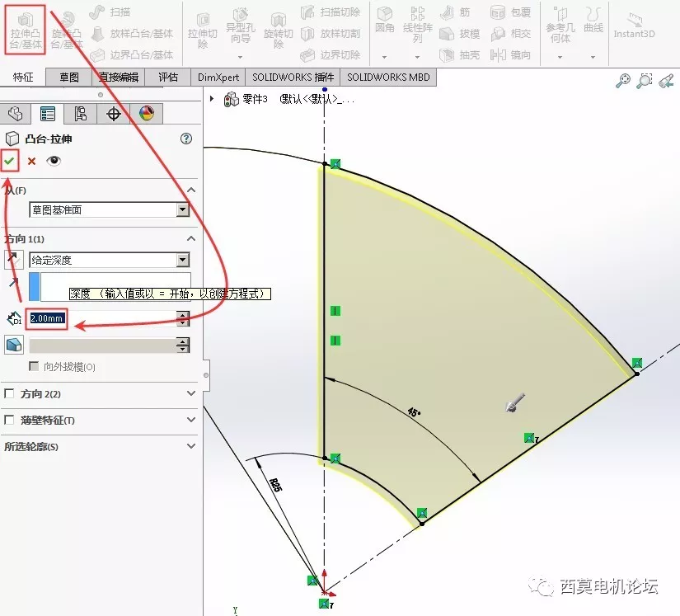Select Linear Pattern (线性阵列)
The width and height of the screenshot is (680, 616).
click(x=417, y=26)
